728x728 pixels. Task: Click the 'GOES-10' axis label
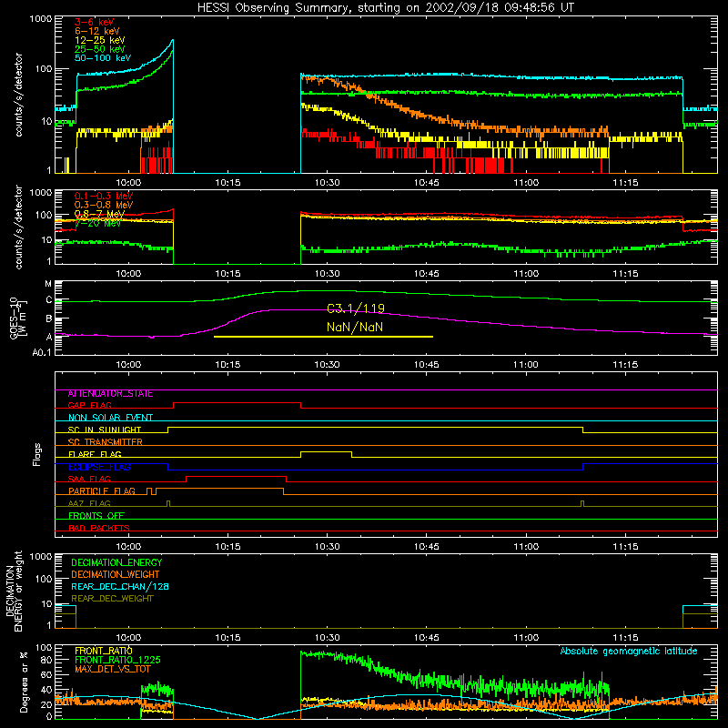[14, 318]
